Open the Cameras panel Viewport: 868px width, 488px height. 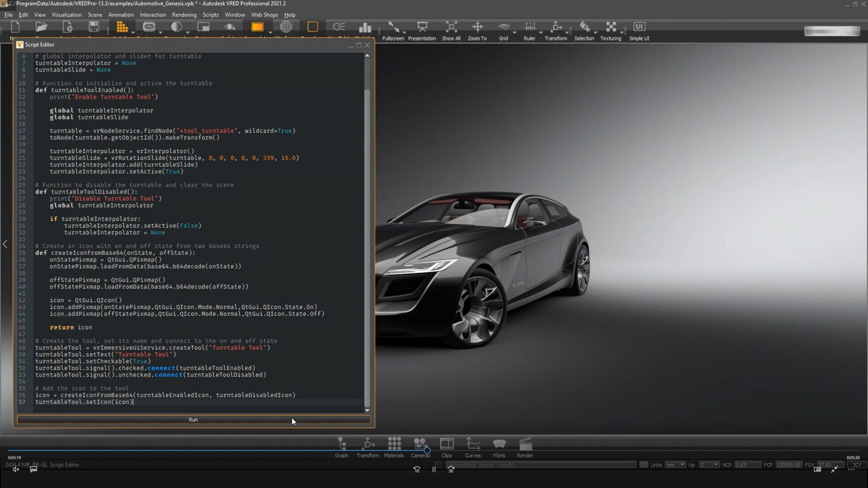click(x=420, y=446)
